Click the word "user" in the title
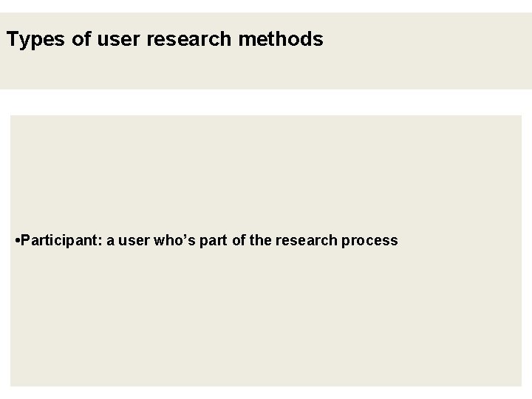This screenshot has width=532, height=399. tap(117, 39)
